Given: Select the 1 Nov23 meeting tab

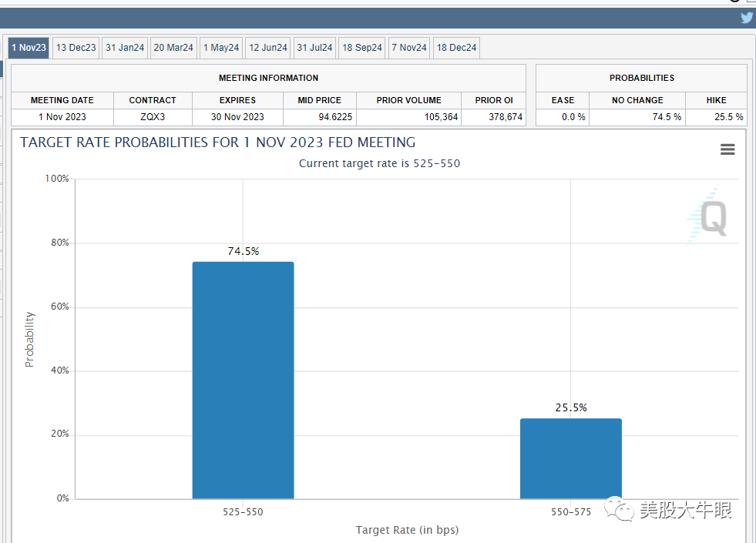Looking at the screenshot, I should 29,48.
